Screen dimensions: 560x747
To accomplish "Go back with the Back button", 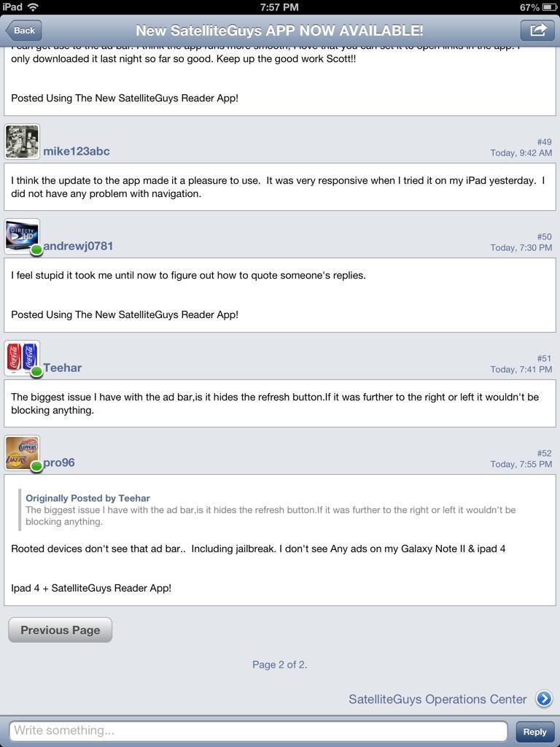I will click(23, 31).
